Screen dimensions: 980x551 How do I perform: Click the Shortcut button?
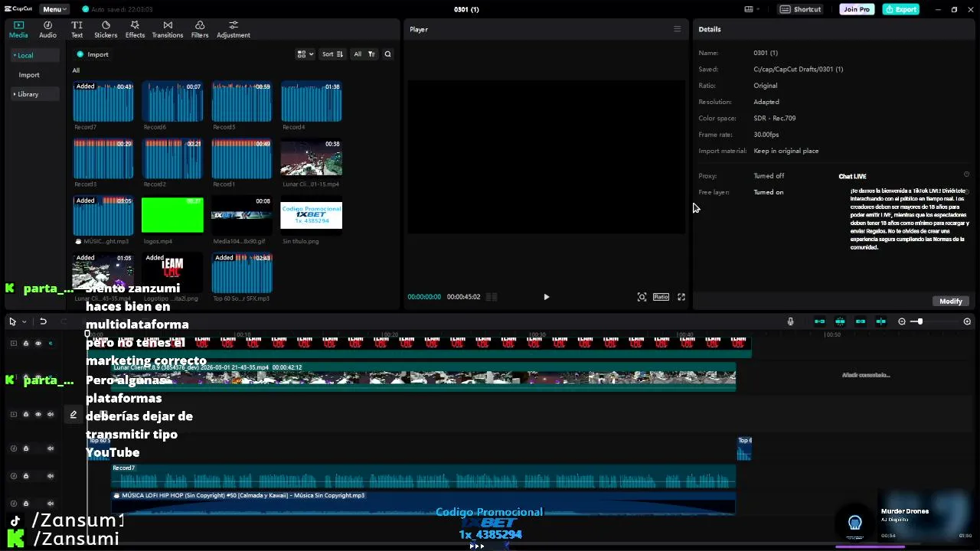click(801, 9)
